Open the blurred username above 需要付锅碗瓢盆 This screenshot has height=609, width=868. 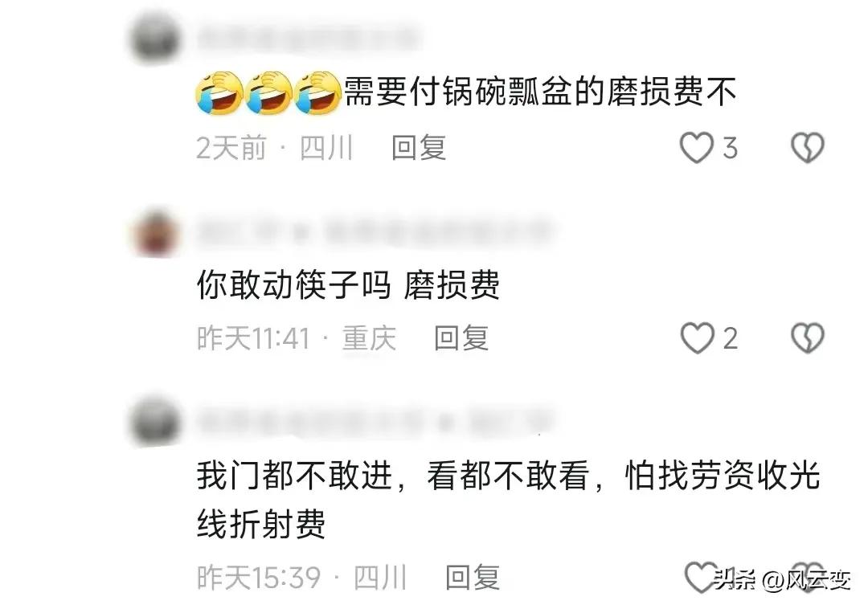(308, 39)
